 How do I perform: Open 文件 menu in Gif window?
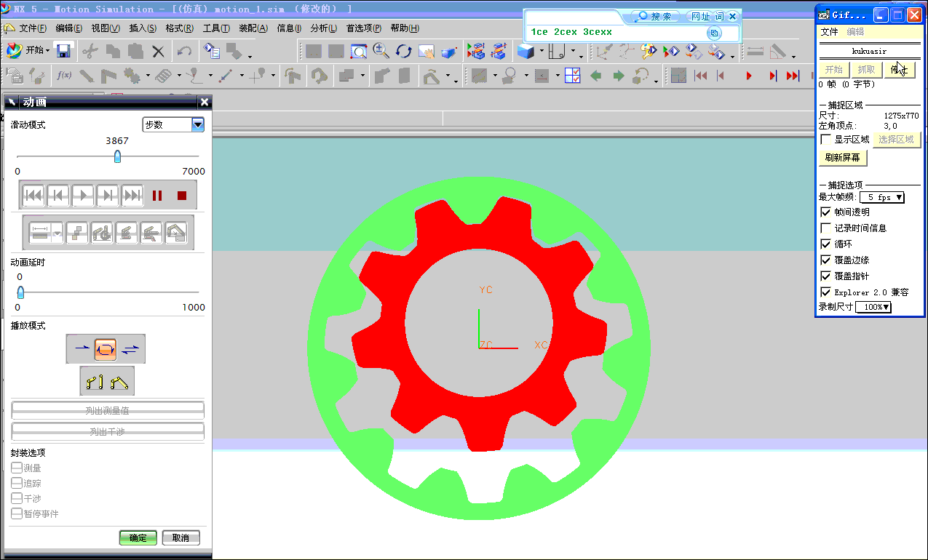click(x=830, y=32)
